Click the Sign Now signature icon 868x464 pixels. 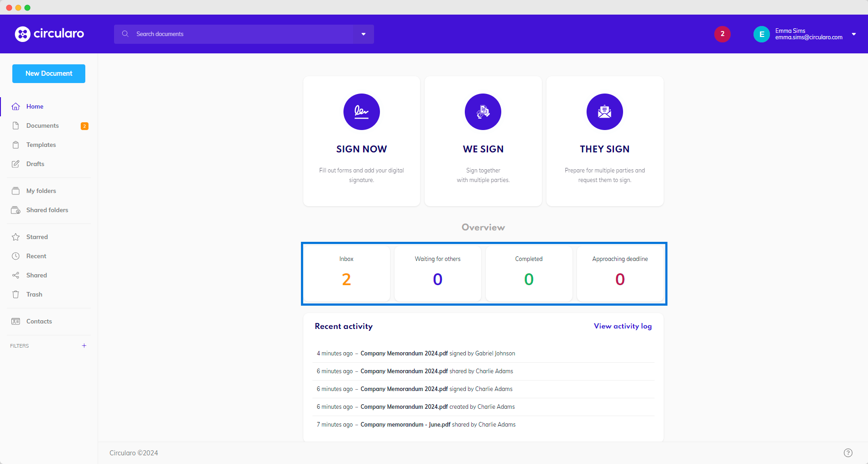tap(361, 112)
